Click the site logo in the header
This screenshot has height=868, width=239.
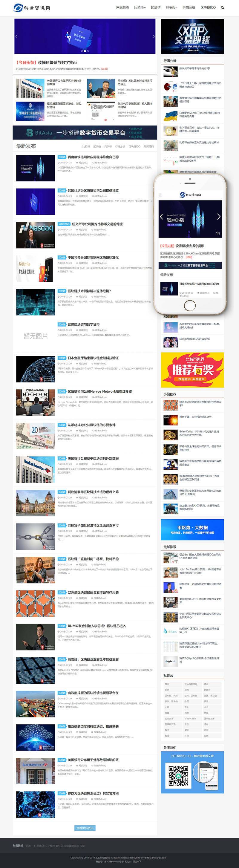32,8
